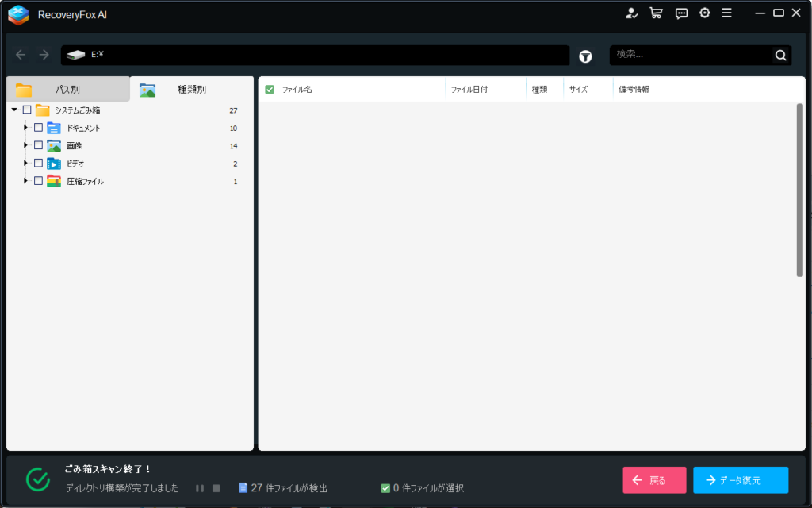Click the filter funnel icon
The width and height of the screenshot is (812, 508).
pyautogui.click(x=585, y=56)
